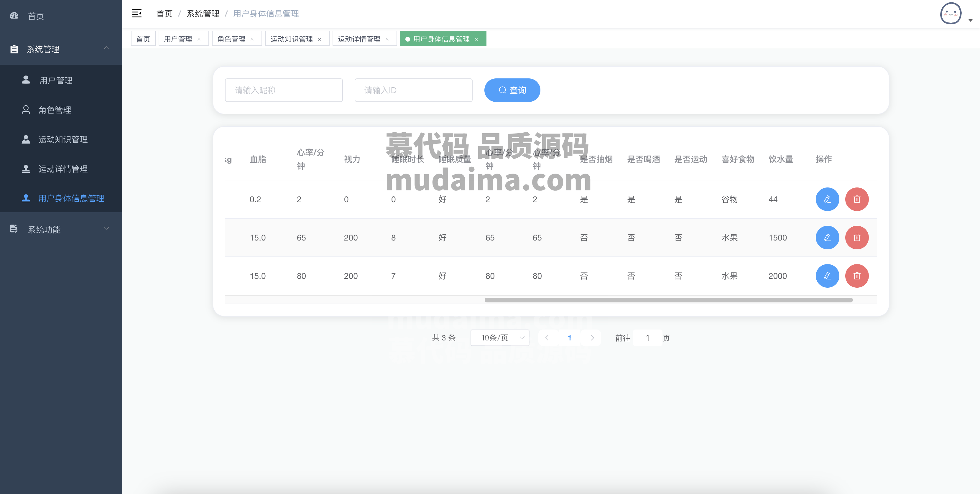Click the 血脂 column header
This screenshot has width=980, height=494.
pyautogui.click(x=258, y=159)
